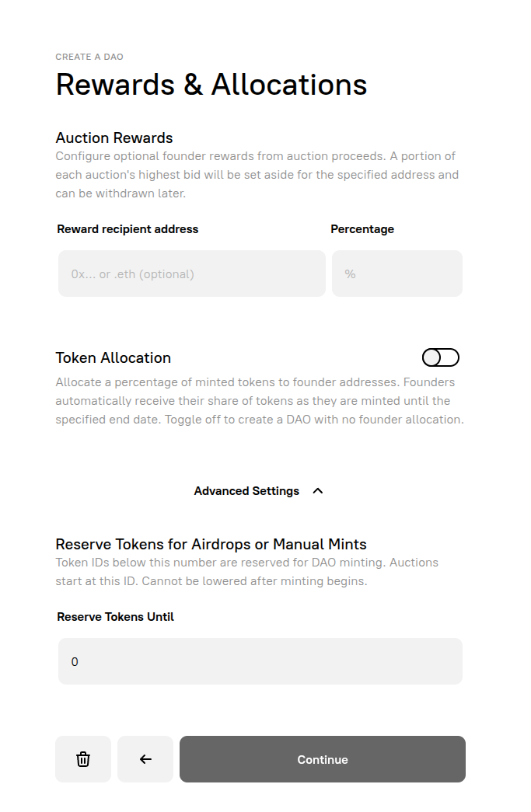The image size is (531, 812).
Task: Click the Advanced Settings label
Action: tap(246, 490)
